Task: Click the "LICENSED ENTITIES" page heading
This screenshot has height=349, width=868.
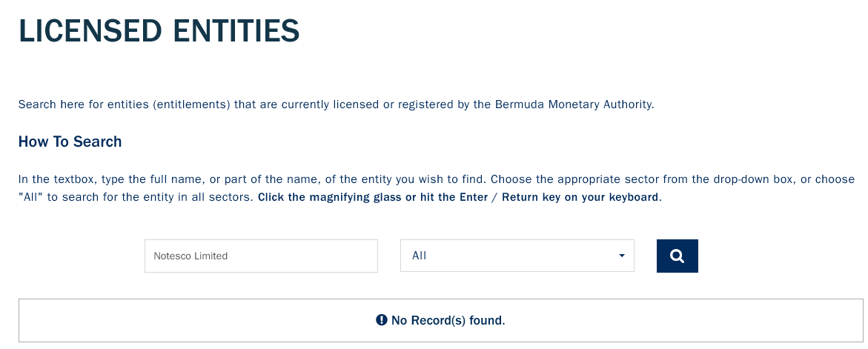Action: [159, 31]
